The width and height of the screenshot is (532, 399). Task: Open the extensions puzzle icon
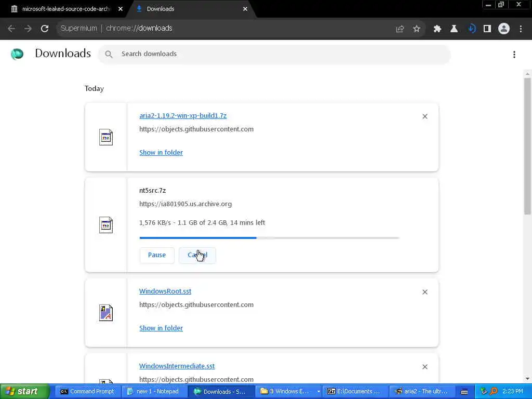(x=437, y=29)
